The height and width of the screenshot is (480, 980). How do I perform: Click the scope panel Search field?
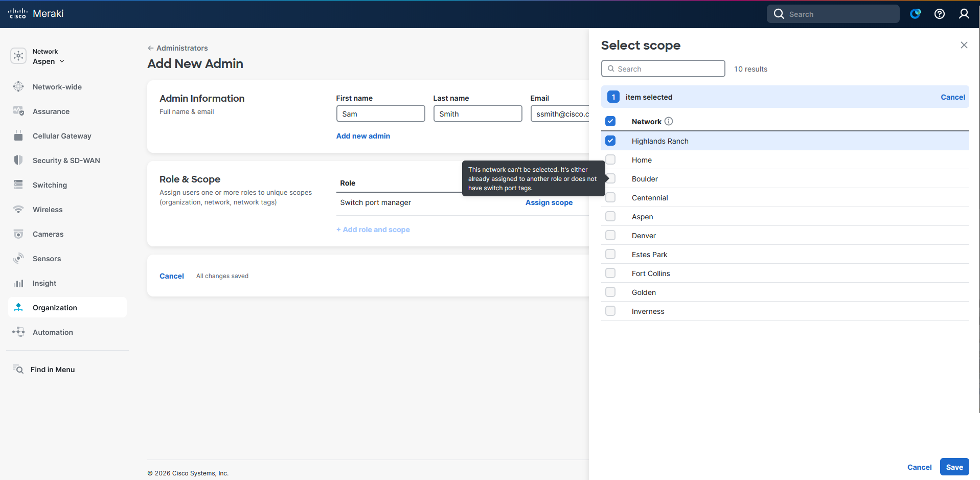[663, 69]
